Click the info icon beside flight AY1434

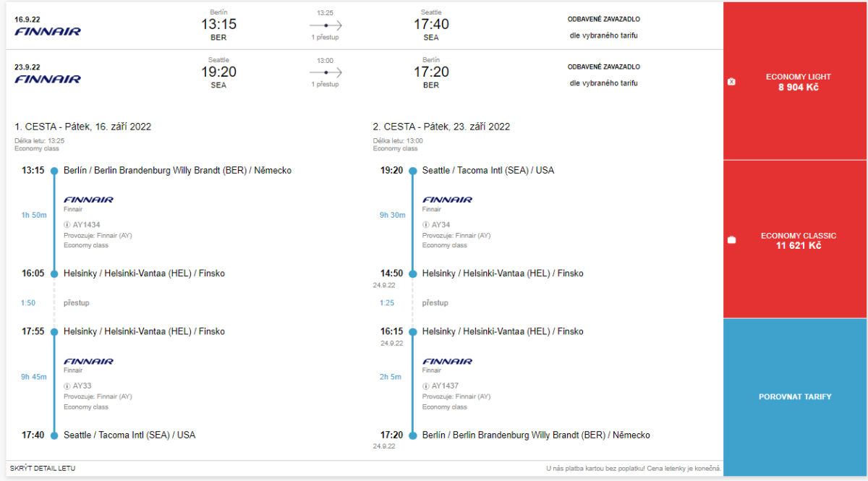pyautogui.click(x=67, y=225)
